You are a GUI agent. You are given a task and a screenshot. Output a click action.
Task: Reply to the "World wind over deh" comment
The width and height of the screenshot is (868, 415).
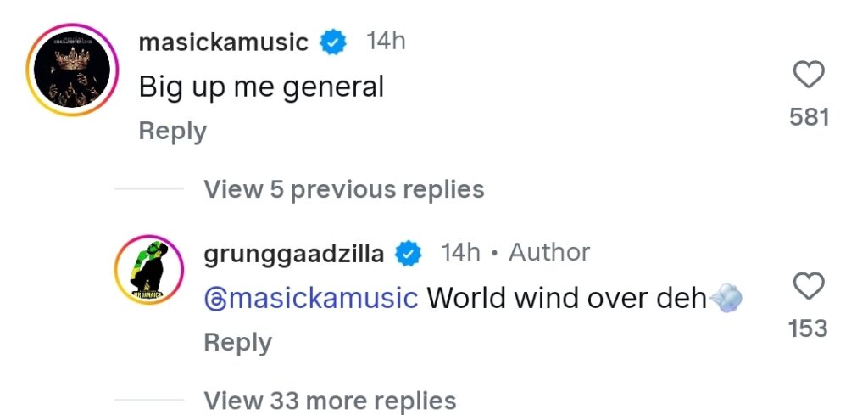pos(237,342)
